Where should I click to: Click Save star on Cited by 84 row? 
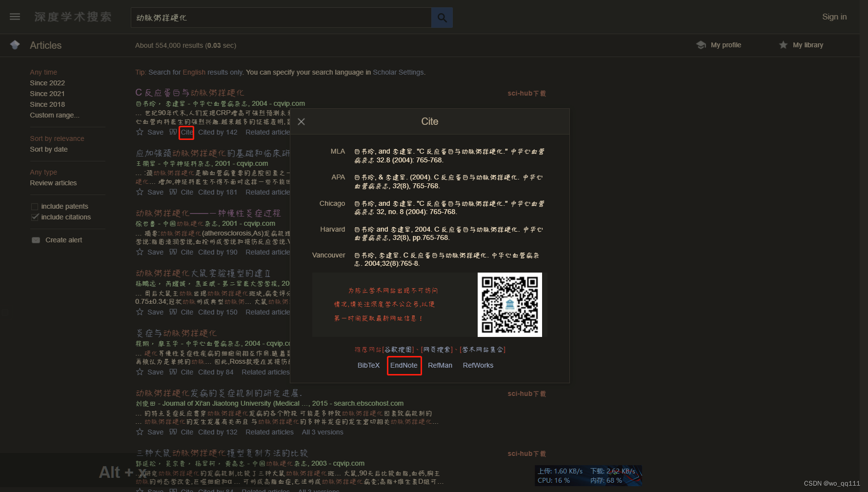140,372
